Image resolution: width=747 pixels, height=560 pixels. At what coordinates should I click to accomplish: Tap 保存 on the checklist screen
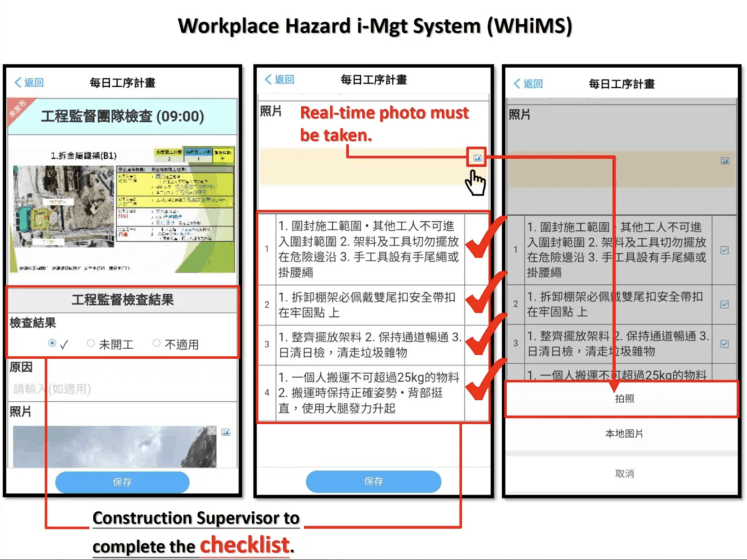coord(374,481)
